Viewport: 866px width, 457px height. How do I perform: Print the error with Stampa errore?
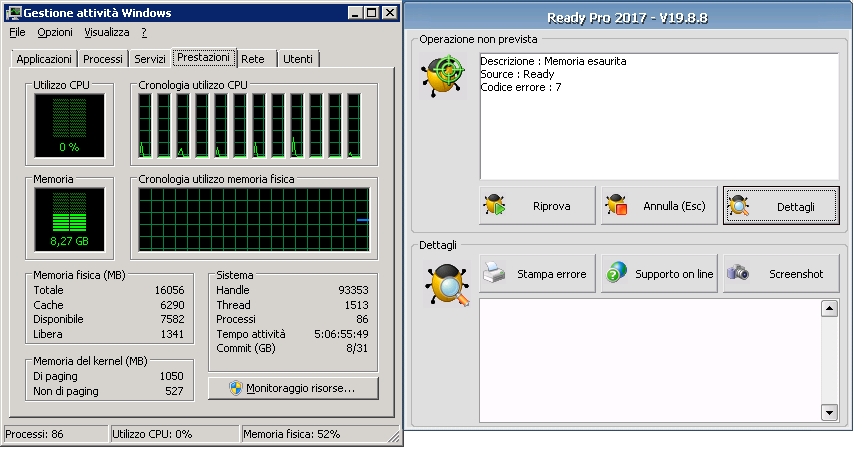click(x=537, y=274)
